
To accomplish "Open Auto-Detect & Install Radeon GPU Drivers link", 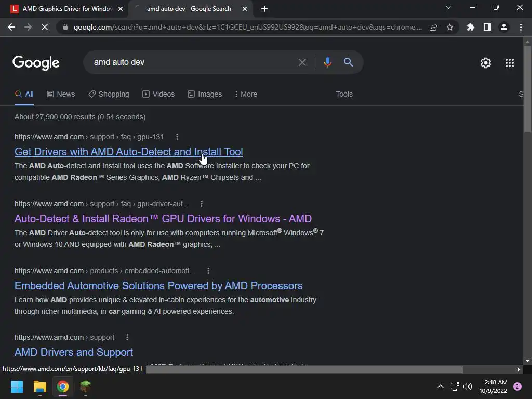I will point(163,219).
